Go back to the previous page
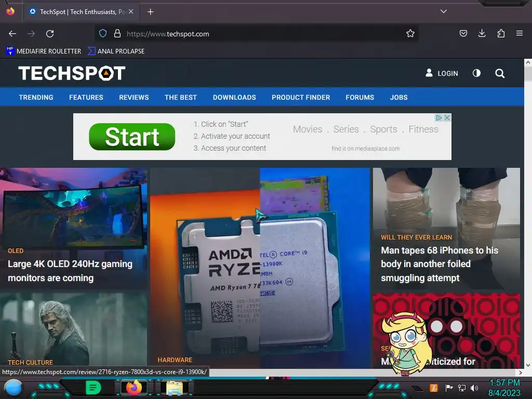Viewport: 532px width, 399px height. [12, 34]
